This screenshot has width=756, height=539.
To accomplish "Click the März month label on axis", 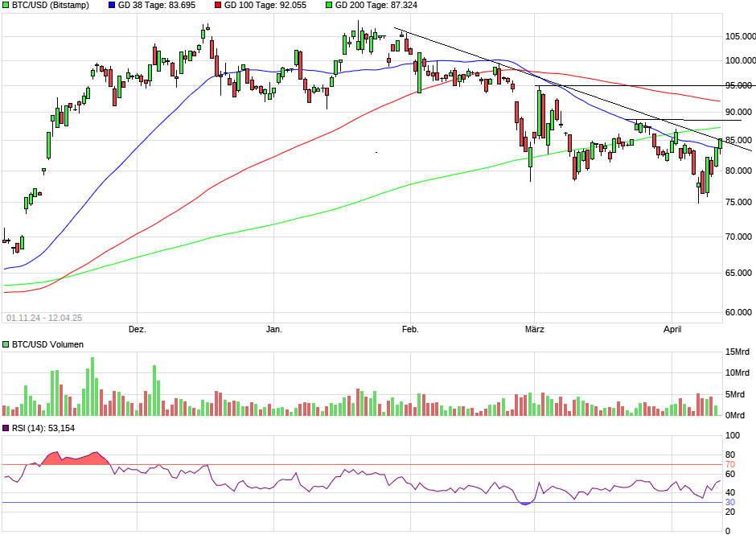I will pyautogui.click(x=535, y=329).
